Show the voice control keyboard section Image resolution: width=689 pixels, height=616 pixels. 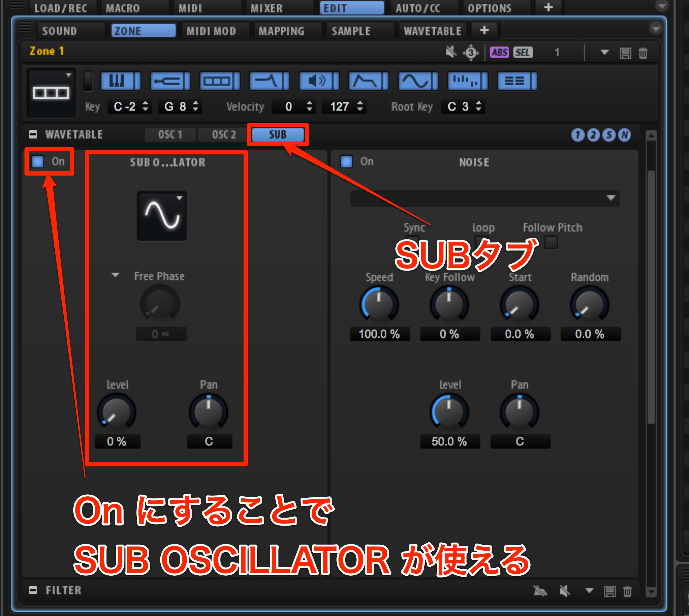pos(121,81)
